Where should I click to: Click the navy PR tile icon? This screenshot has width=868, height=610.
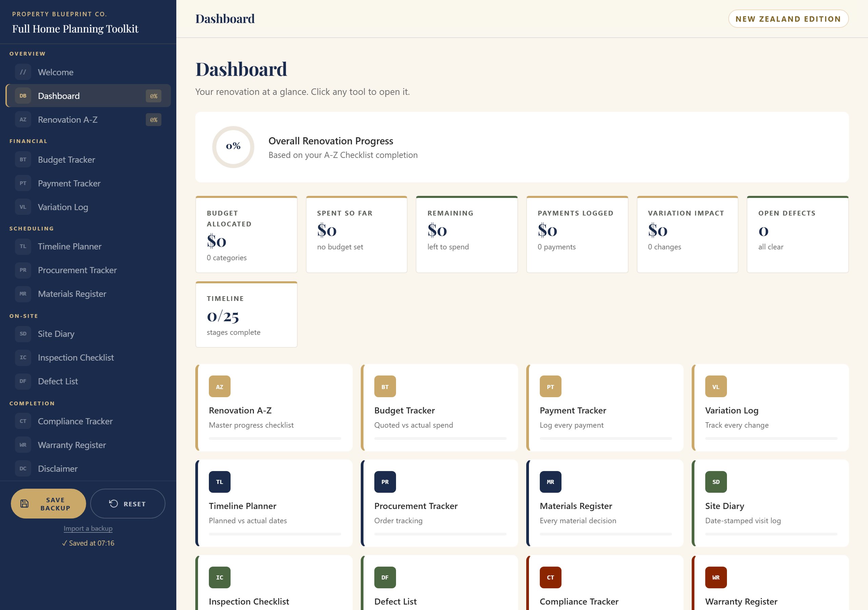tap(385, 482)
